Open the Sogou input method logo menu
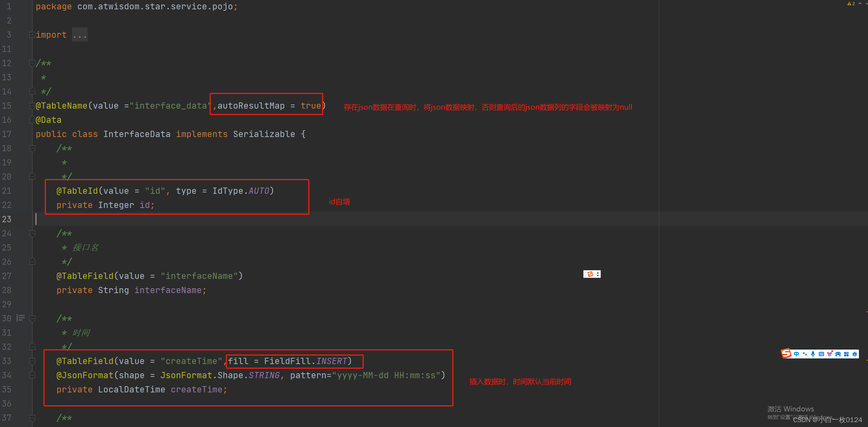The image size is (868, 427). tap(786, 353)
